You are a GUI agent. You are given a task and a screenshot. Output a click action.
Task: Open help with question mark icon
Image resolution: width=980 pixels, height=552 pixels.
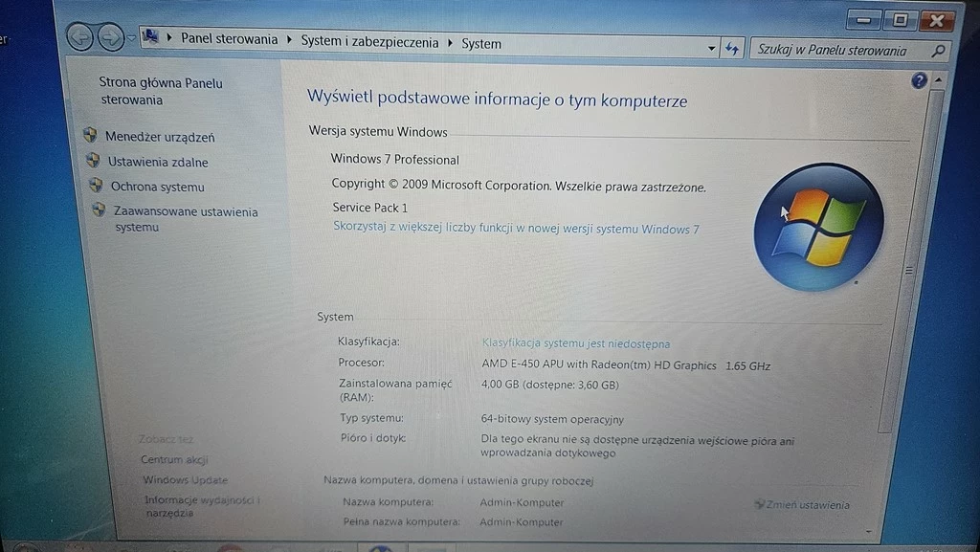[x=919, y=80]
